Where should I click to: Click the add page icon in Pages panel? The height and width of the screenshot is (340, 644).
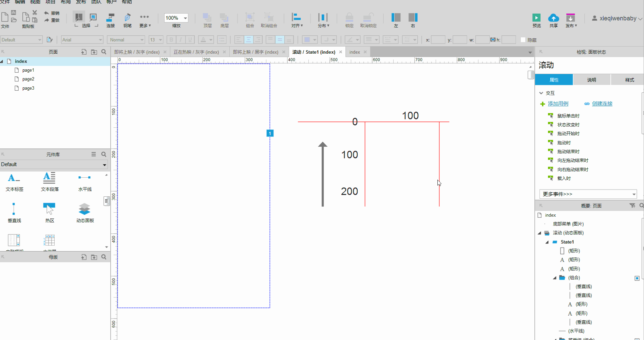pos(84,52)
